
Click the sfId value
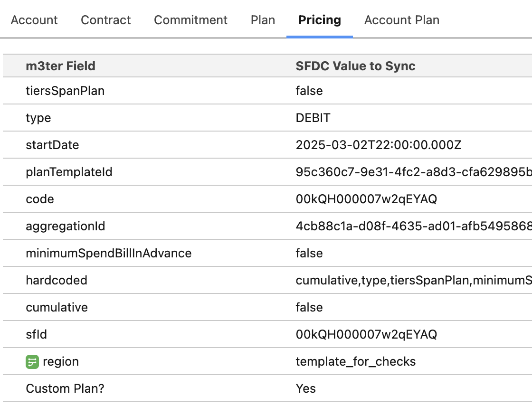(366, 334)
